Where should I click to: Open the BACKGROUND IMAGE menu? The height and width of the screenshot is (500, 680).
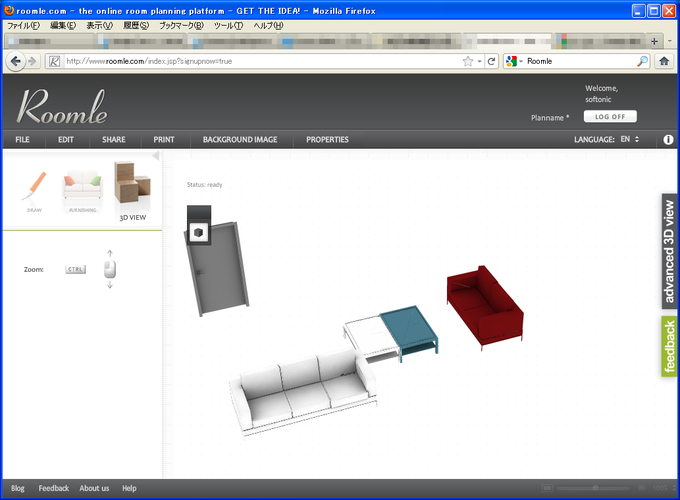(240, 140)
